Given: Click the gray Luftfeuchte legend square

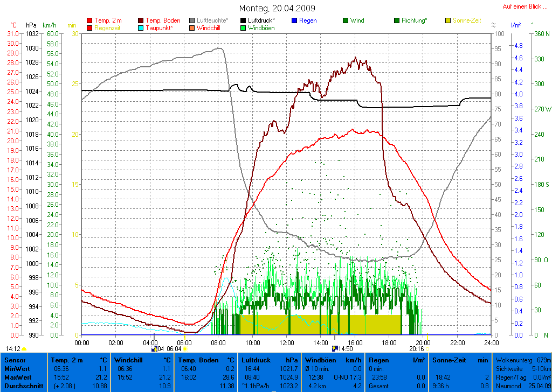Looking at the screenshot, I should pos(192,20).
